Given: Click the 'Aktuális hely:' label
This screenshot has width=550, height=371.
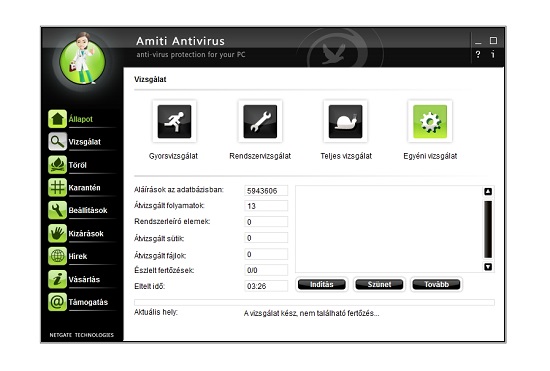Looking at the screenshot, I should pyautogui.click(x=156, y=312).
